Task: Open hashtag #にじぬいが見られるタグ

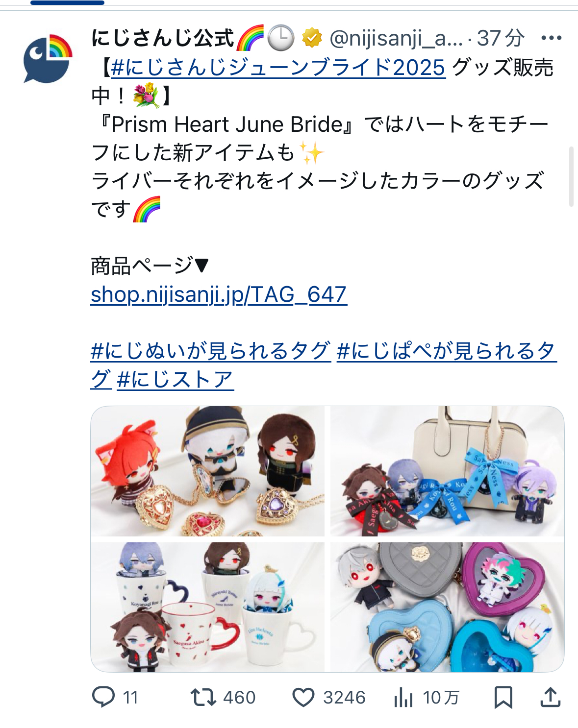Action: [x=211, y=351]
